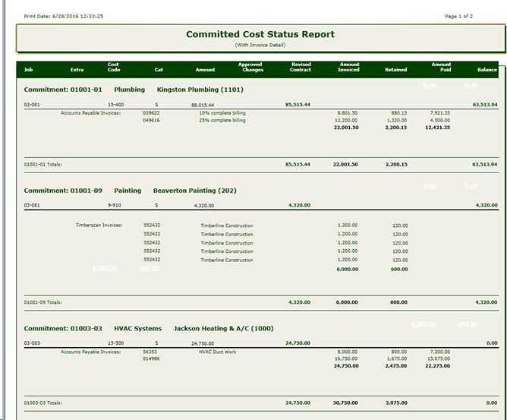Click the Approved Changes column header
This screenshot has height=420, width=507.
(250, 67)
